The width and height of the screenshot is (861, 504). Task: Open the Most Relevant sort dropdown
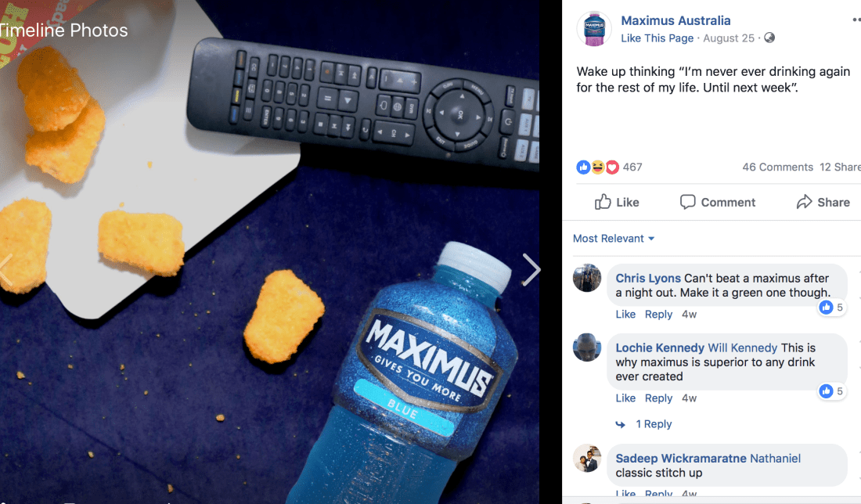(x=614, y=238)
